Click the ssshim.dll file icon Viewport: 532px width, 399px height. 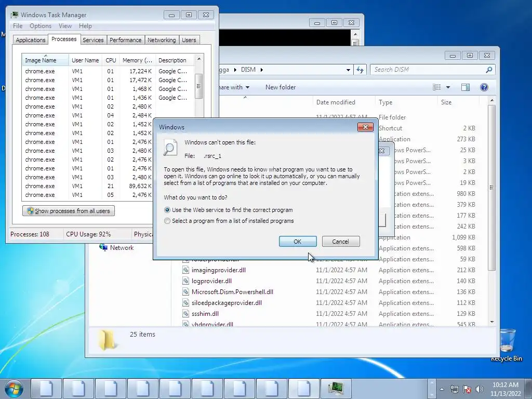point(185,313)
